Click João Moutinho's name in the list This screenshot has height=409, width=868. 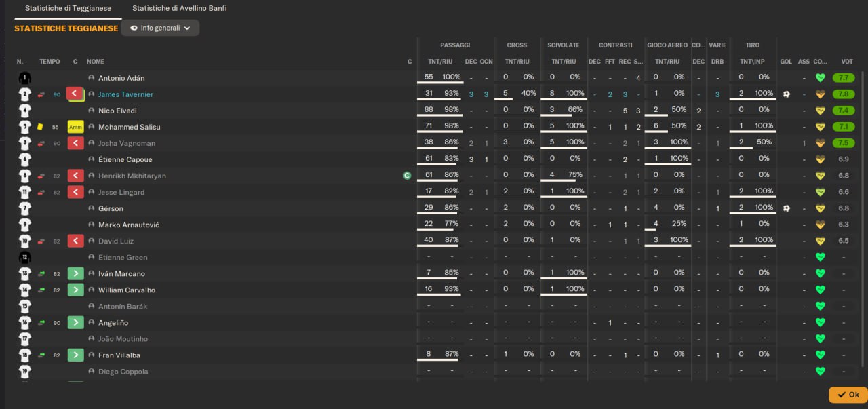pos(123,338)
